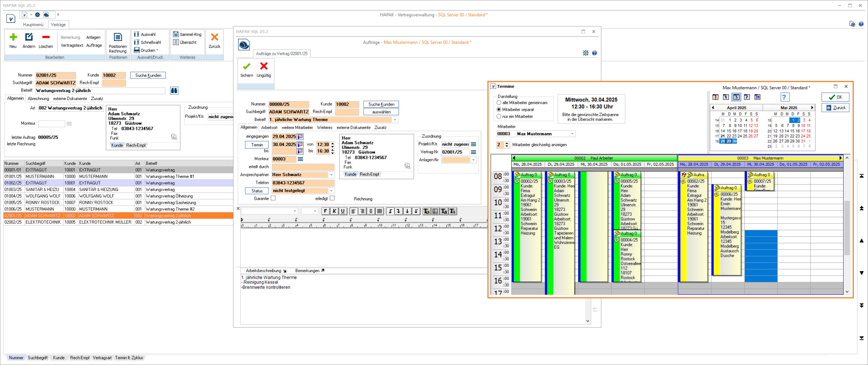
Task: Tick the Garantie checkbox
Action: click(x=273, y=198)
